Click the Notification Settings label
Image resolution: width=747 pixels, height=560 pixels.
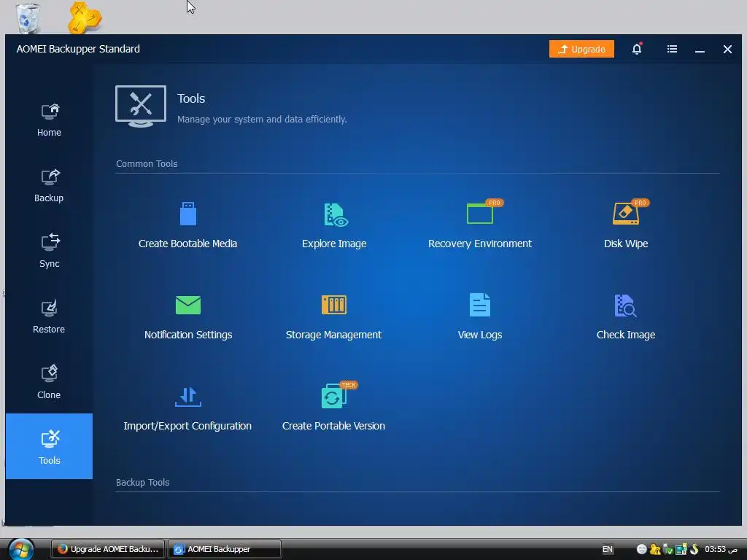188,335
